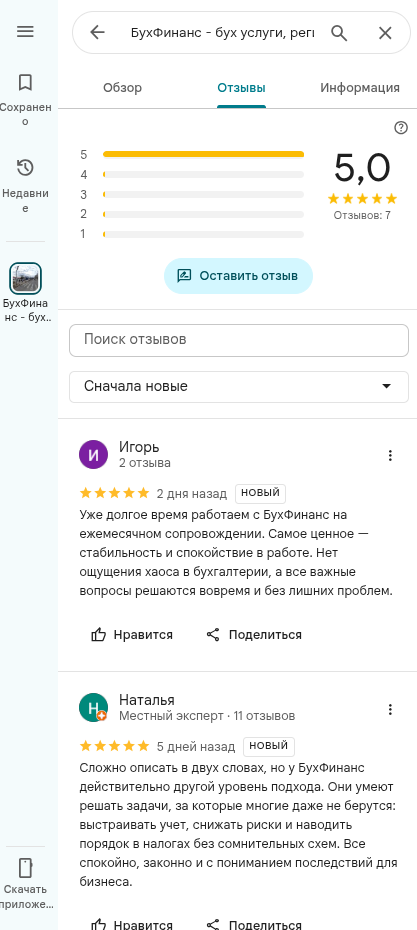Filter by the 1-star rating bar
The width and height of the screenshot is (417, 930).
[192, 234]
